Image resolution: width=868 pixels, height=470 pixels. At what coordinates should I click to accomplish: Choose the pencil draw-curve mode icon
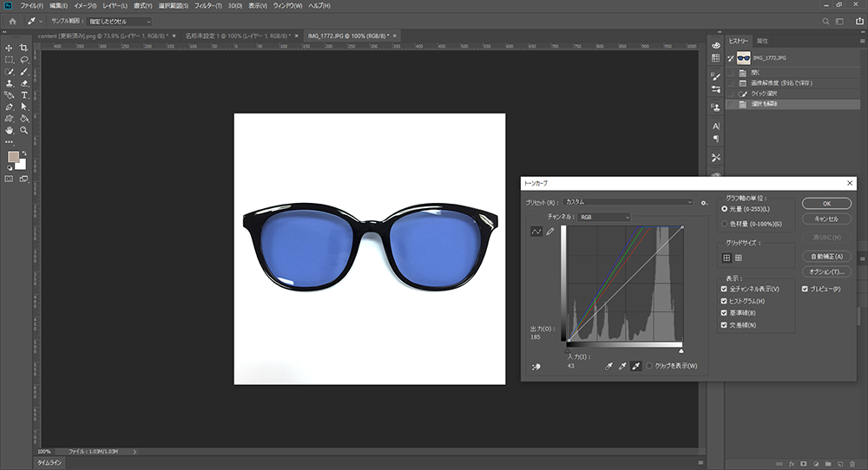point(549,232)
